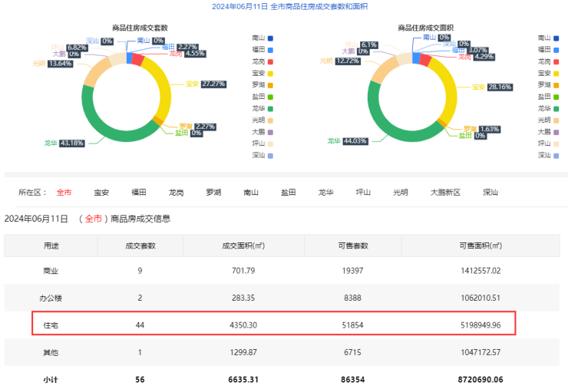Click the 住宅 row in the table
The width and height of the screenshot is (568, 392).
coord(272,324)
